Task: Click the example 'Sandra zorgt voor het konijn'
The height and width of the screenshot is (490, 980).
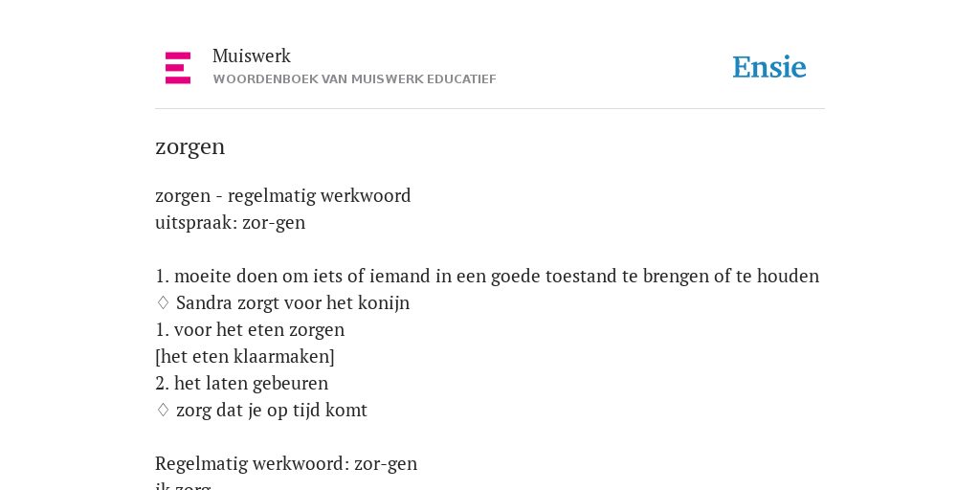Action: coord(293,302)
